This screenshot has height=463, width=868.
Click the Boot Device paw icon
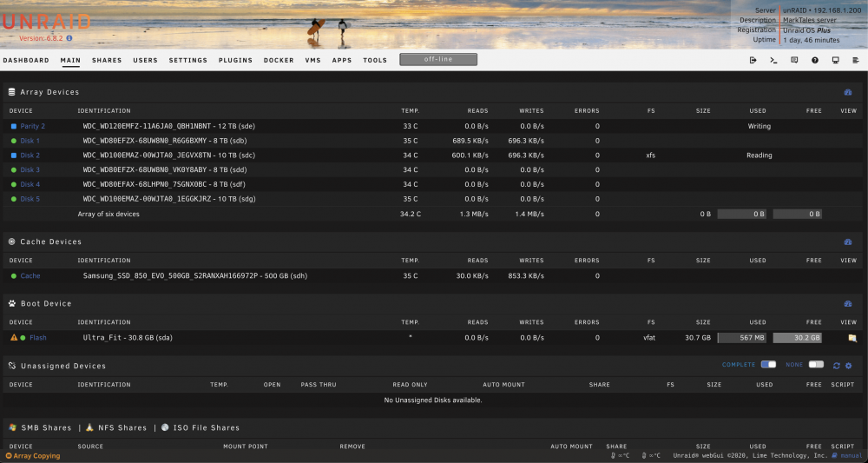(12, 303)
